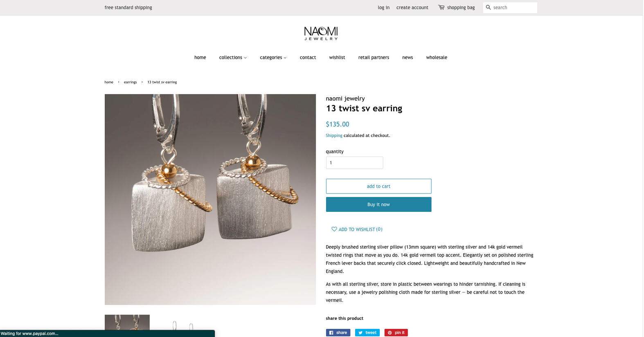
Task: Click the Naomi Jewelry logo
Action: click(x=321, y=33)
